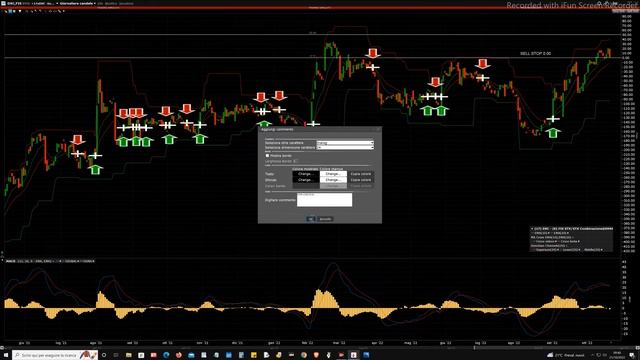This screenshot has height=360, width=640.
Task: Click the white Change button in Sfondo row
Action: tap(333, 180)
